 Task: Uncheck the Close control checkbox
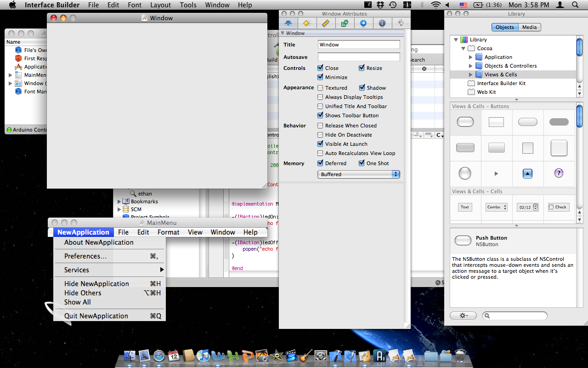pyautogui.click(x=320, y=68)
